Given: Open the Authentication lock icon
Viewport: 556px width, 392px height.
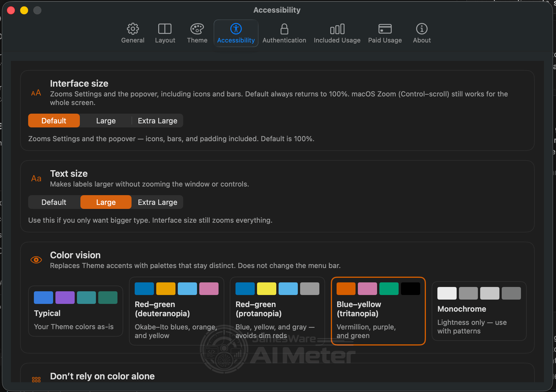Looking at the screenshot, I should (x=284, y=29).
